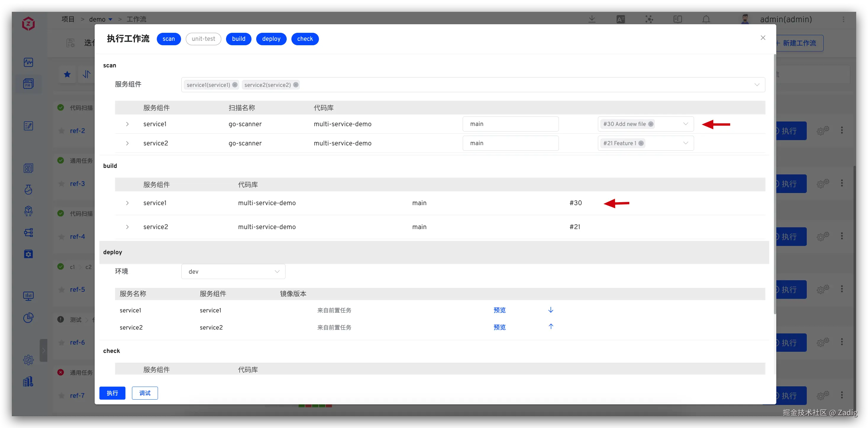868x428 pixels.
Task: Preview service2 deploy image
Action: [499, 327]
